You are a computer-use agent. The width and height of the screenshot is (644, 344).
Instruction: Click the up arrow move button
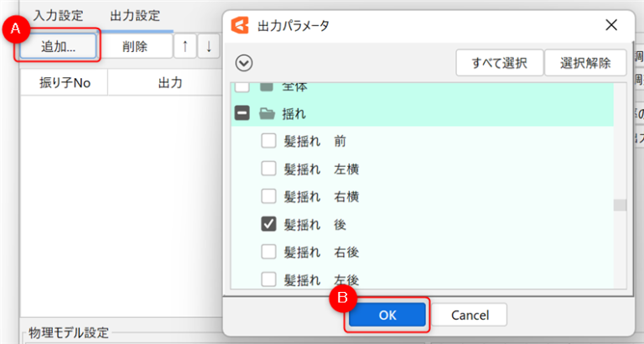(x=184, y=47)
